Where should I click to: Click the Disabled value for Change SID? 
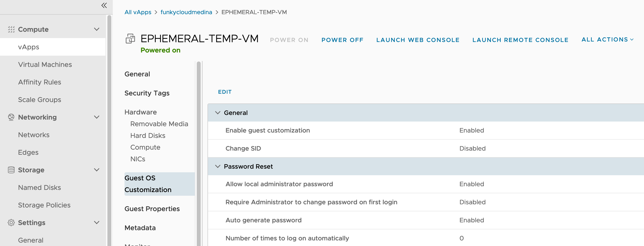click(472, 148)
